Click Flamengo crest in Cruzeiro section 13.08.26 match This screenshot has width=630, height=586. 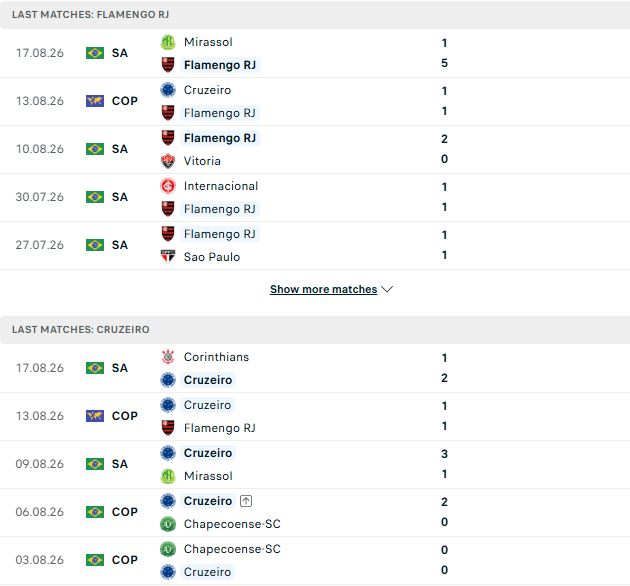[168, 428]
